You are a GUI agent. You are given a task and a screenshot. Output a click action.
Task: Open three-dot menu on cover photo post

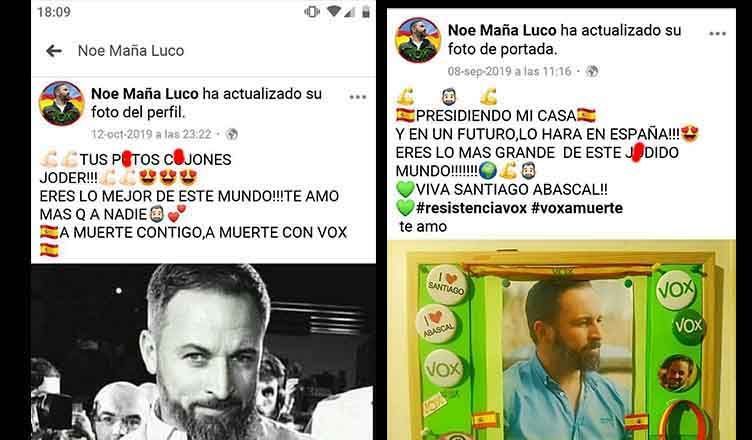(x=717, y=34)
